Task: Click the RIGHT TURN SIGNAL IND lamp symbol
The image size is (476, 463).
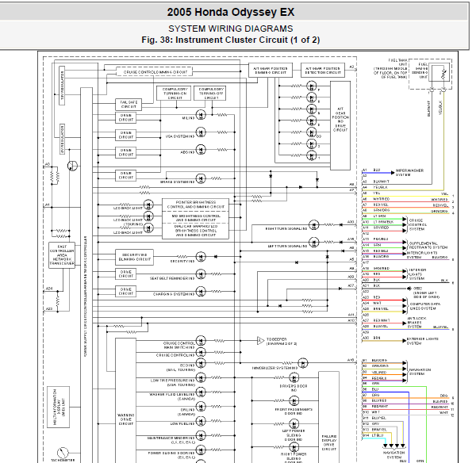Action: click(x=313, y=225)
